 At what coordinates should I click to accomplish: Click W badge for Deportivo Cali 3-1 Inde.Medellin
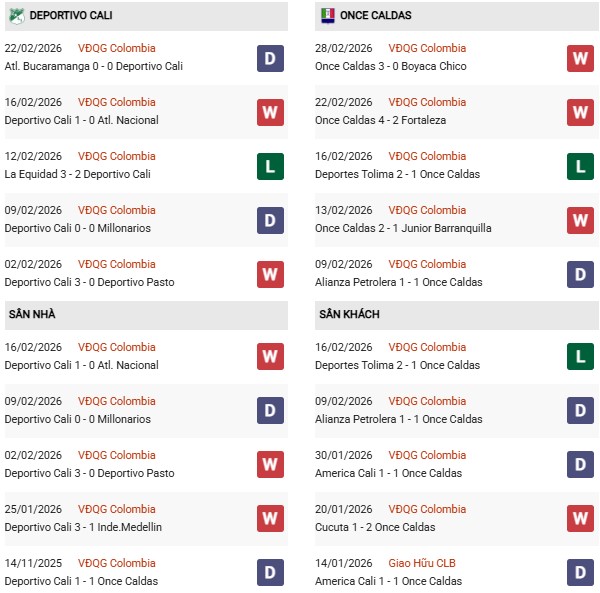click(270, 518)
